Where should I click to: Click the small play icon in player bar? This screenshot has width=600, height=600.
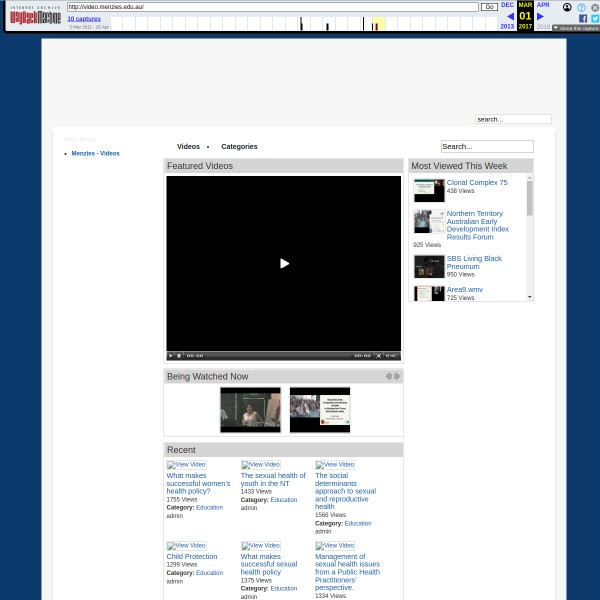point(171,355)
